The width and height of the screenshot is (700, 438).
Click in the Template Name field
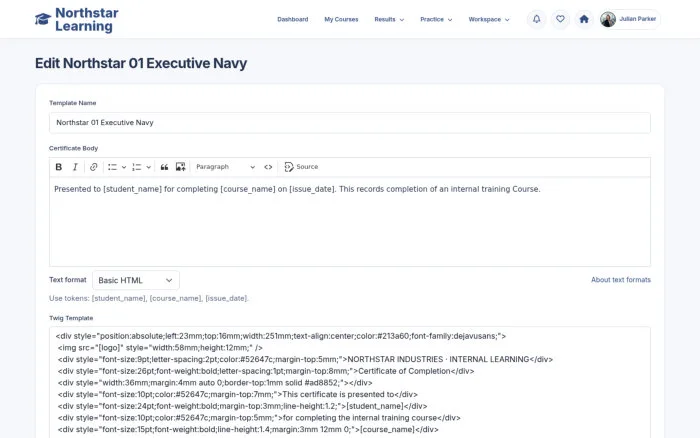click(x=350, y=123)
